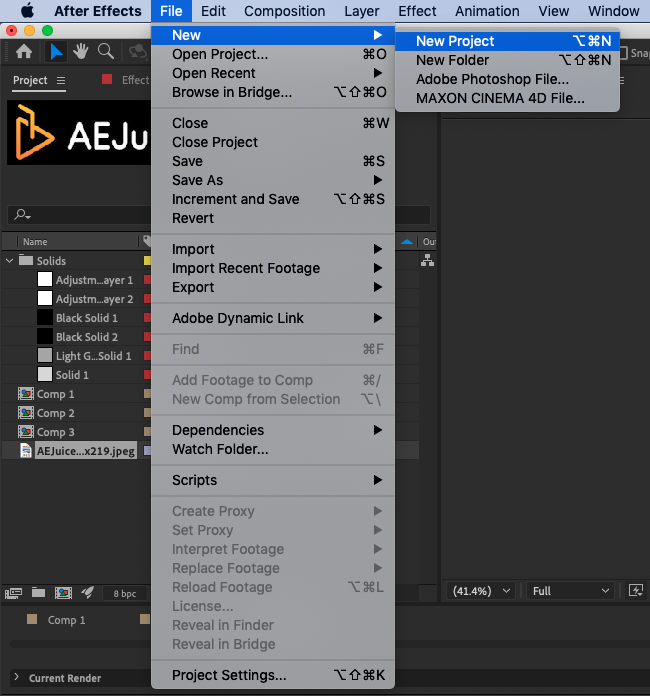The image size is (650, 696).
Task: Select the Selection arrow tool
Action: 56,52
